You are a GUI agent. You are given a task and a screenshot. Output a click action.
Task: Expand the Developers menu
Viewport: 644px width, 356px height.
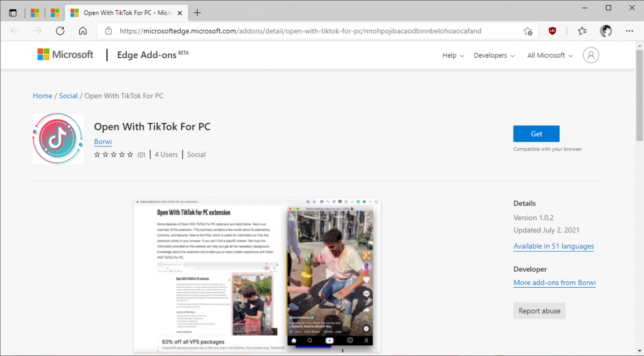[494, 55]
